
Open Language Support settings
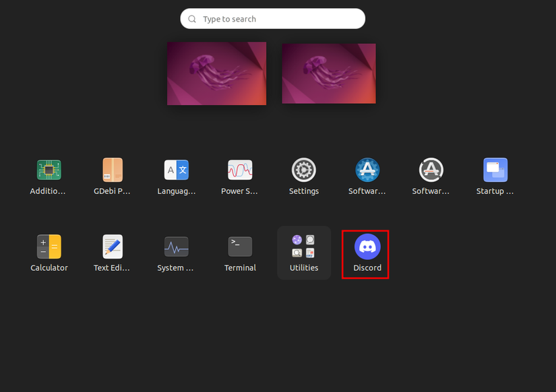click(176, 170)
